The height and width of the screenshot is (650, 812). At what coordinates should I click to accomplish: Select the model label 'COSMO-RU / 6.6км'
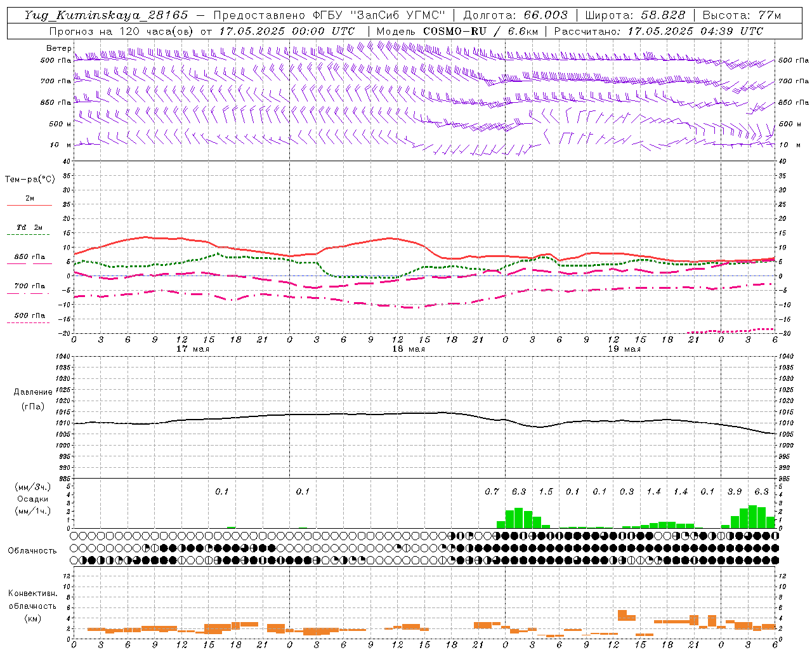[x=480, y=31]
